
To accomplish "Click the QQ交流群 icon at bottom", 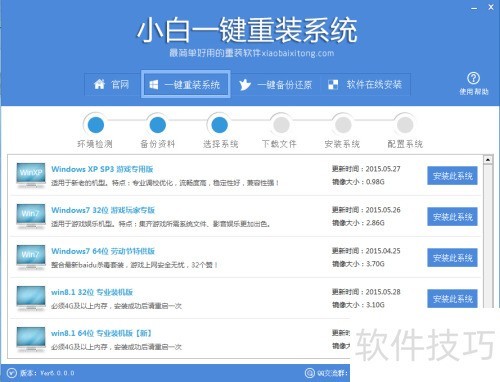I will tap(310, 373).
